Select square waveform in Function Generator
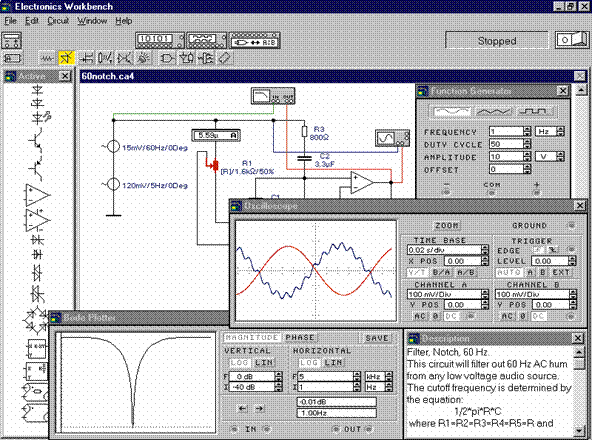 534,111
